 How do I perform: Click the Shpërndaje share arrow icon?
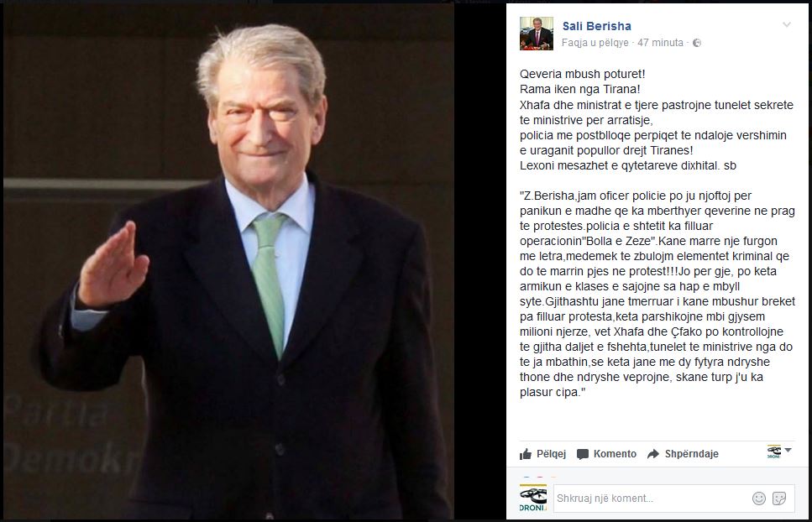tap(653, 454)
